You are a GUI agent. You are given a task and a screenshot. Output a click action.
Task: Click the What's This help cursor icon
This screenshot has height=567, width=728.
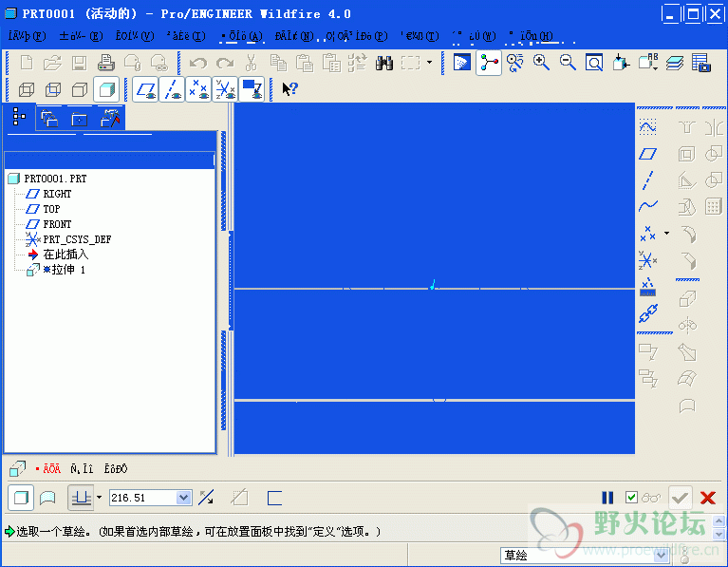289,88
